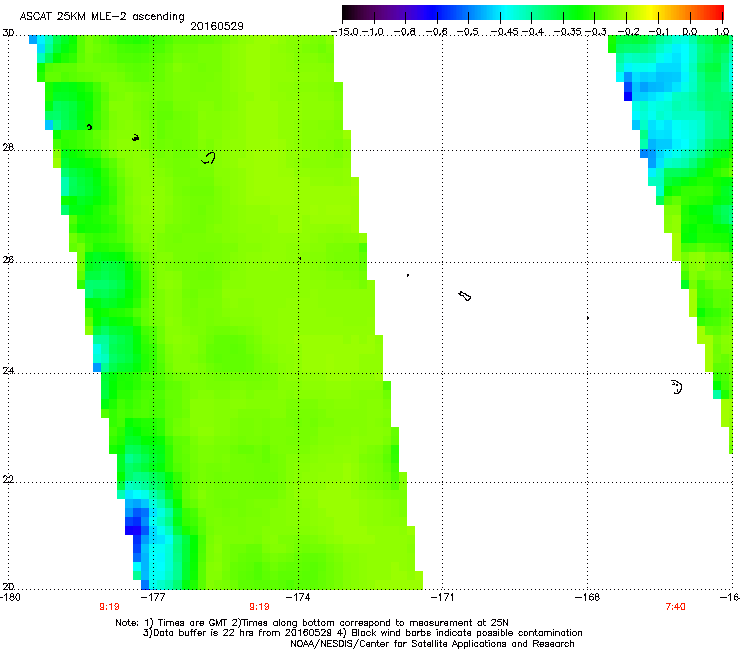Click the latitude label 30
Viewport: 740px width, 650px height.
(8, 33)
